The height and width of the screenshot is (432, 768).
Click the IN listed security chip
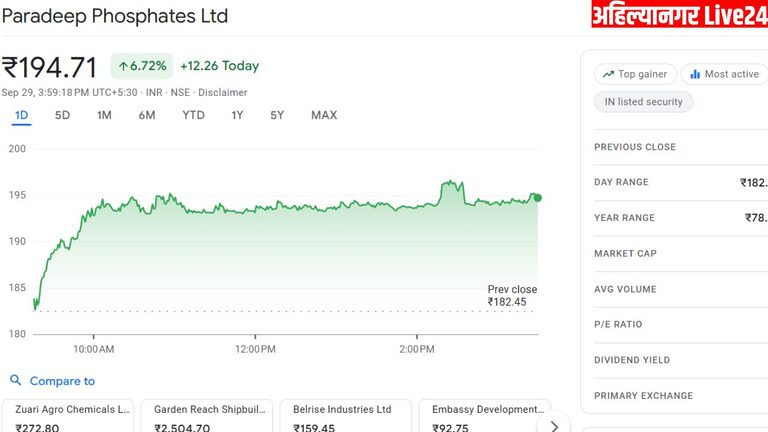coord(643,102)
